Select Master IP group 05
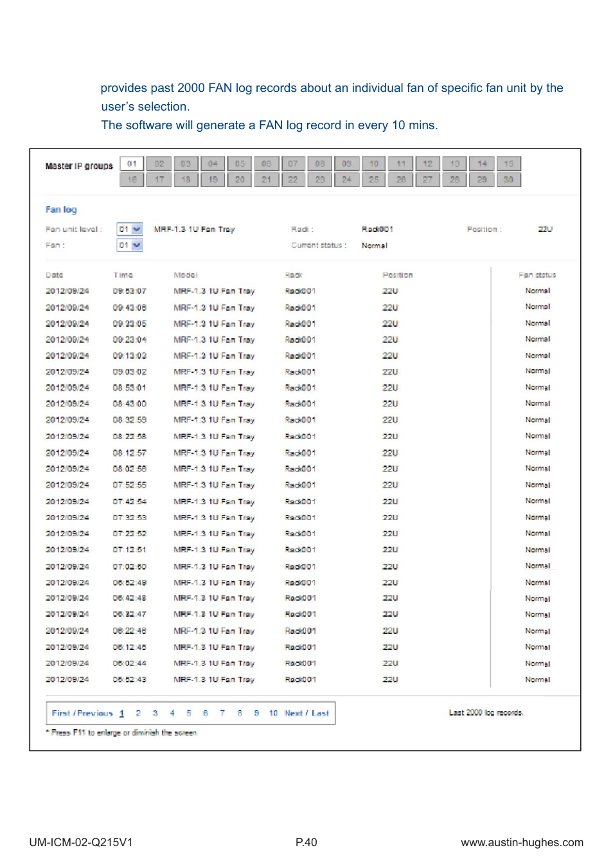 click(240, 164)
